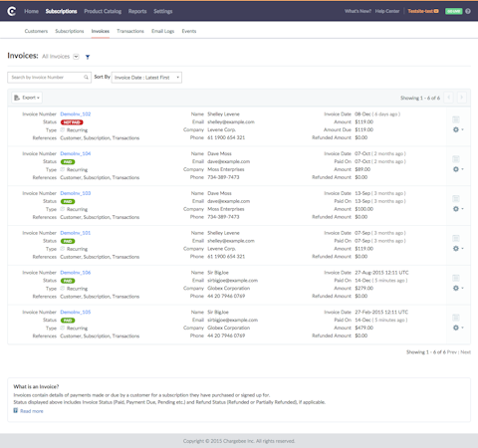This screenshot has height=448, width=478.
Task: Click the search magnifier icon
Action: pyautogui.click(x=86, y=78)
